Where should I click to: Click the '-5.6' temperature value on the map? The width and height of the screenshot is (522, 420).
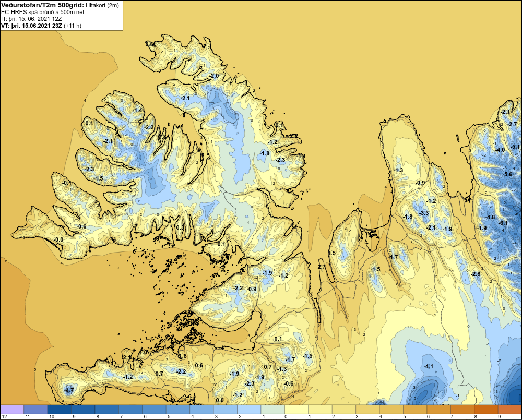pyautogui.click(x=508, y=174)
